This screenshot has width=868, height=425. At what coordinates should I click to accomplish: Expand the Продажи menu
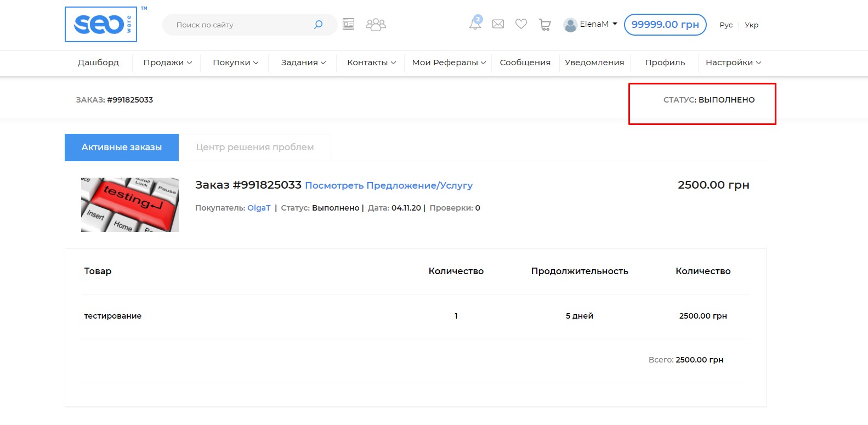(x=167, y=63)
